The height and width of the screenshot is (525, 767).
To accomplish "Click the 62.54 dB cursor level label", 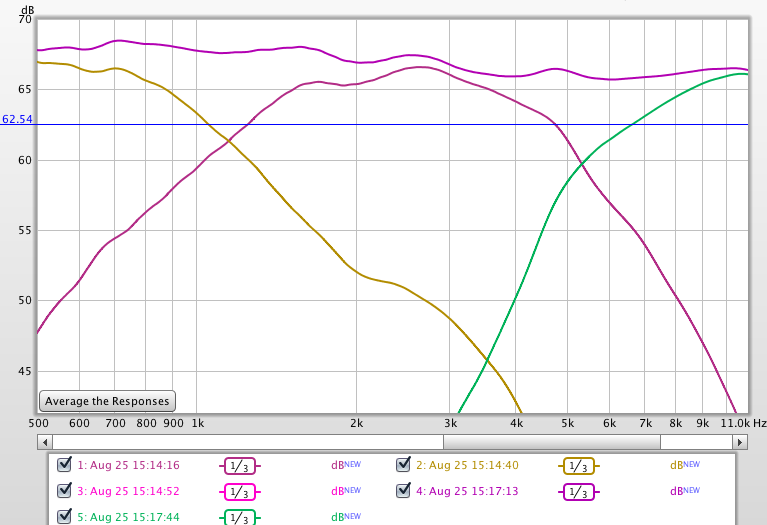I will click(17, 119).
